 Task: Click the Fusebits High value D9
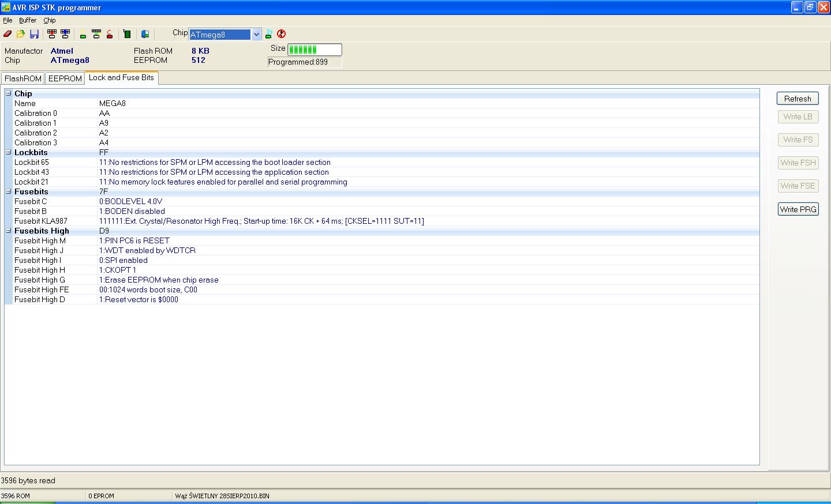[104, 231]
